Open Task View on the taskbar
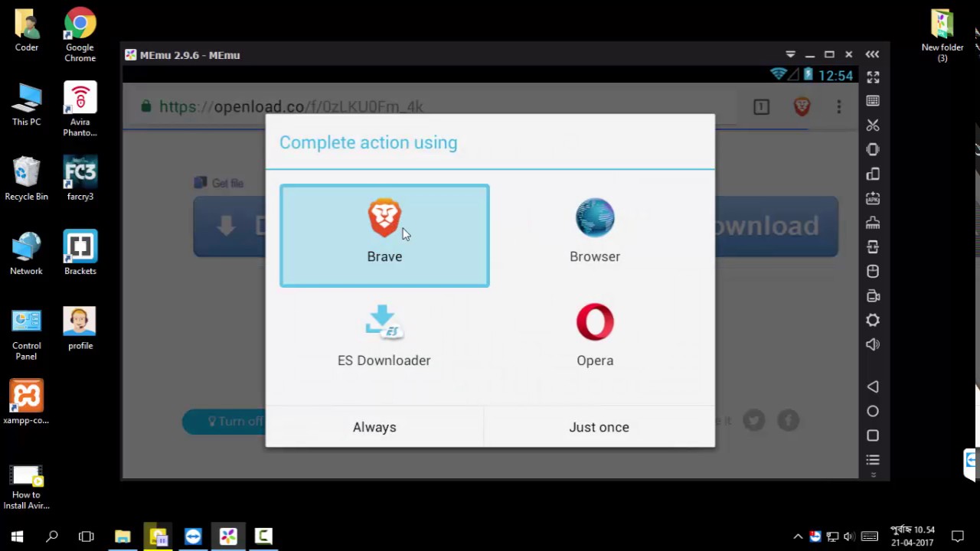980x551 pixels. coord(87,536)
